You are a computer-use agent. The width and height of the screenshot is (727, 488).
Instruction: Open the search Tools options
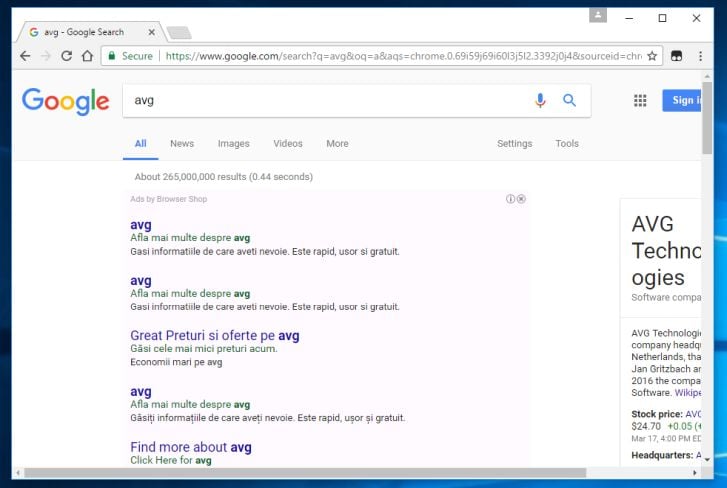[x=567, y=144]
